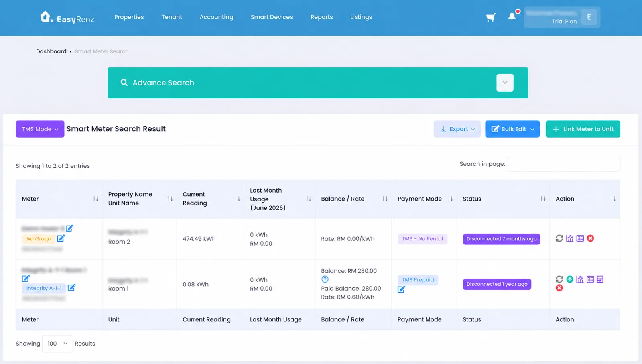Click the Room 1 unit name
This screenshot has width=642, height=364.
(x=118, y=289)
